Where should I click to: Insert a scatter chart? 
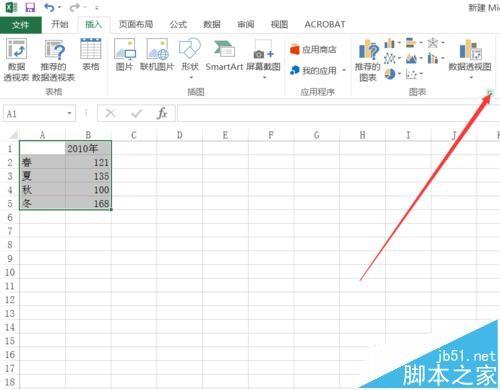click(x=414, y=74)
